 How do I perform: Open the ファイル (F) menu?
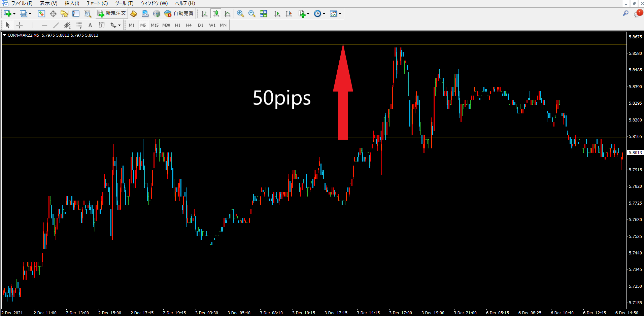pyautogui.click(x=22, y=3)
